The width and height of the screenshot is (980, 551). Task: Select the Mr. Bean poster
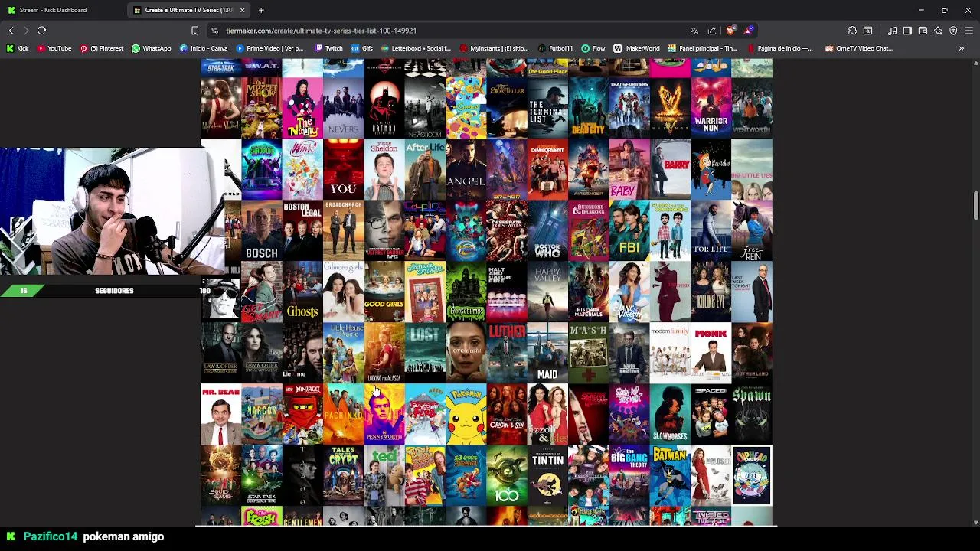[220, 414]
